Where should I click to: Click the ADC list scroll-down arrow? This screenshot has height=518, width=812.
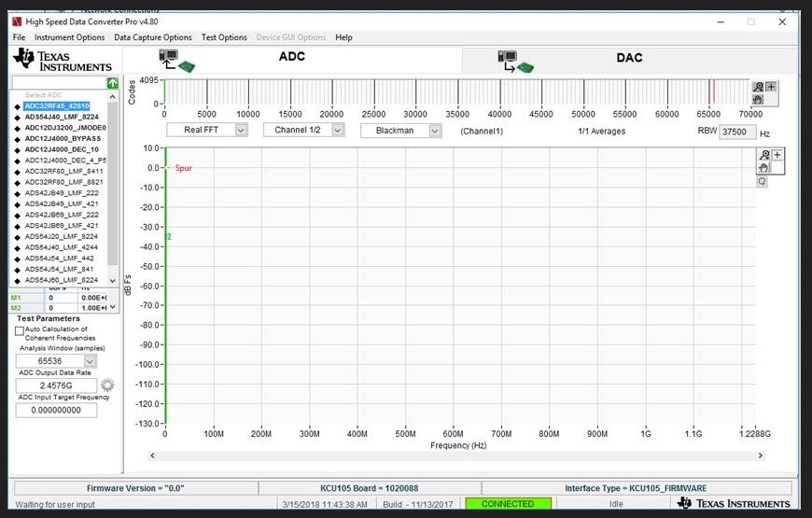(112, 280)
